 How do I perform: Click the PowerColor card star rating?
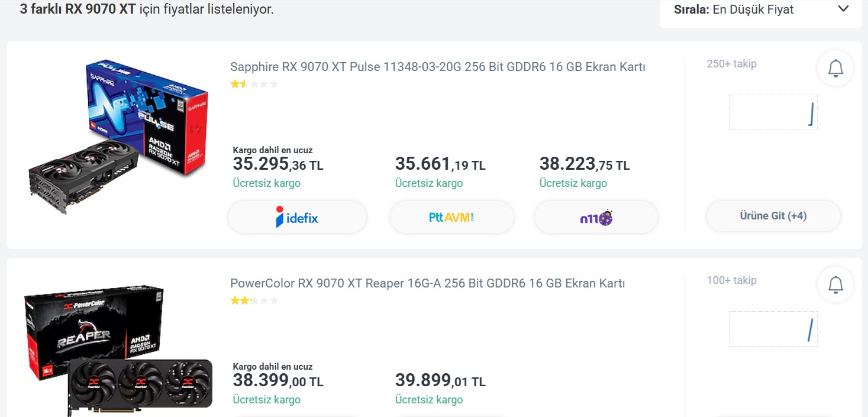(254, 300)
